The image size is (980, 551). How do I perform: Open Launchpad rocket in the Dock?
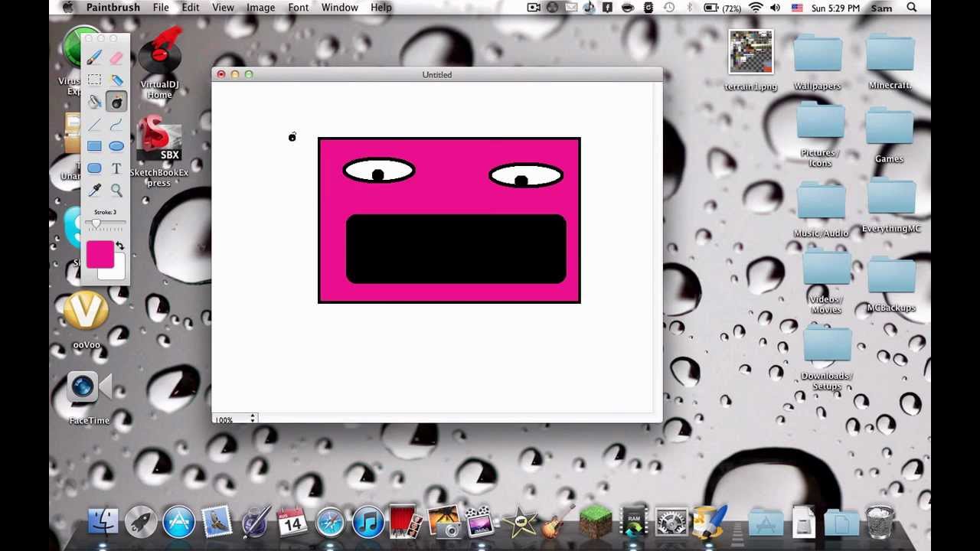pyautogui.click(x=141, y=523)
